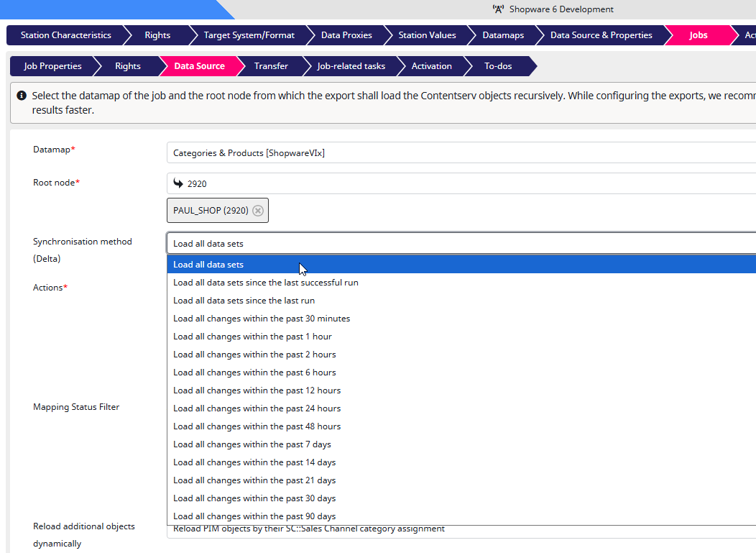Remove the PAUL_SHOP (2920) root node tag

[258, 211]
